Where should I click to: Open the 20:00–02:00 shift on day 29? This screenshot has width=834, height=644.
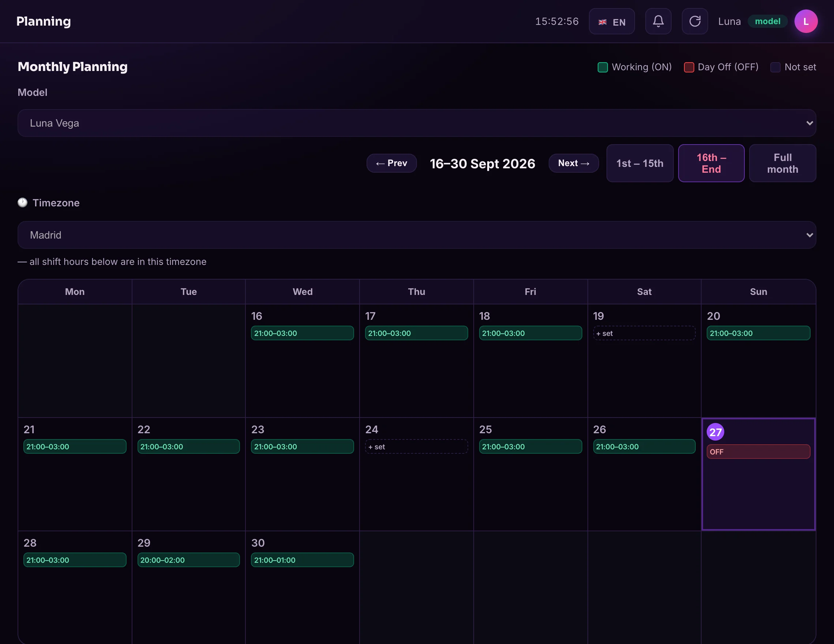pos(189,560)
